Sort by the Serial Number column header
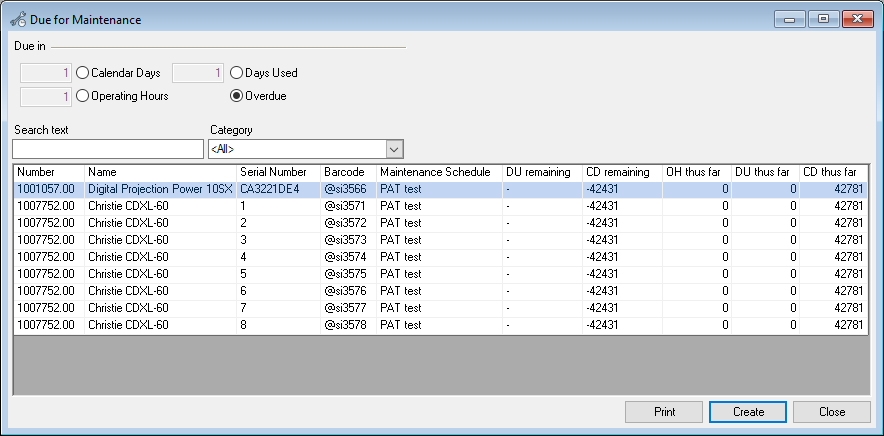This screenshot has height=436, width=884. coord(278,172)
